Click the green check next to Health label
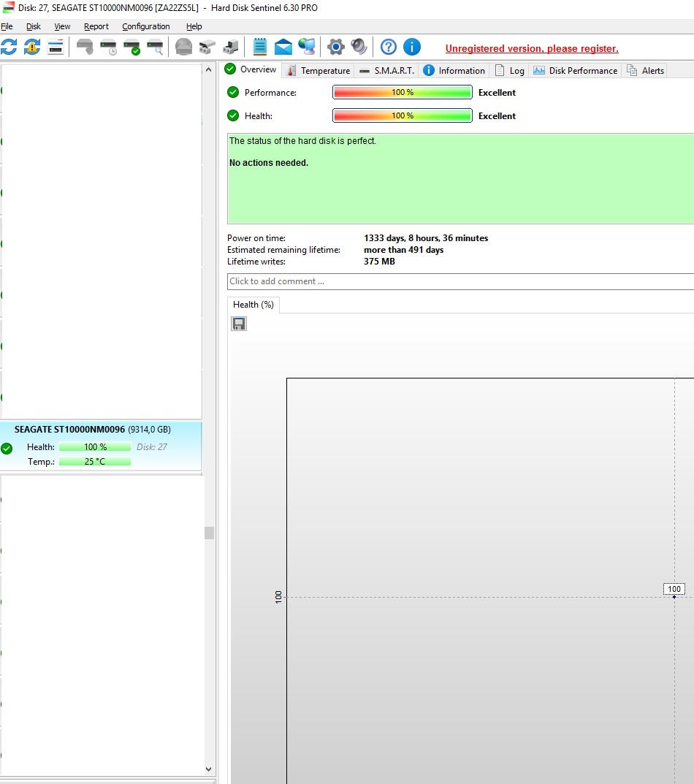Screen dimensions: 694x784 pyautogui.click(x=233, y=115)
